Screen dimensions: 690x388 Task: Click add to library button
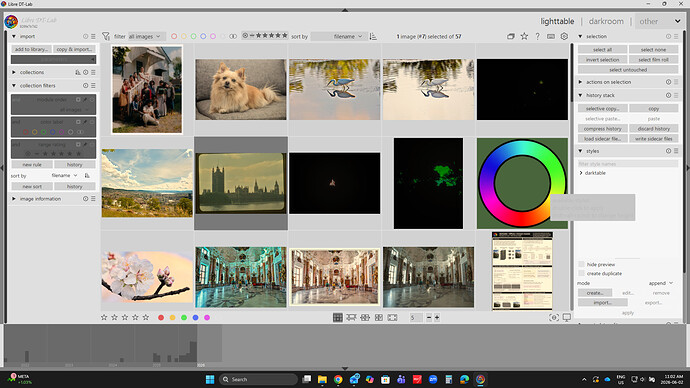tap(31, 49)
